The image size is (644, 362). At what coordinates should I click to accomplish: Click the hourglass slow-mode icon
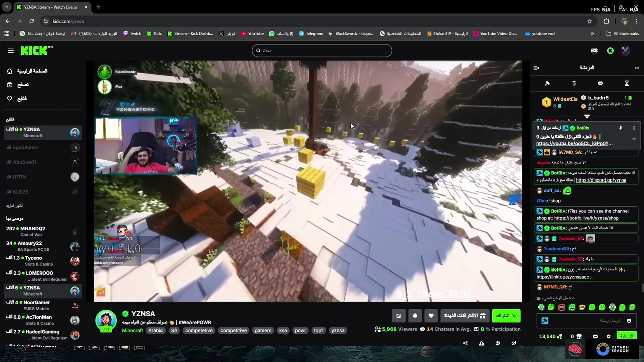point(627,83)
